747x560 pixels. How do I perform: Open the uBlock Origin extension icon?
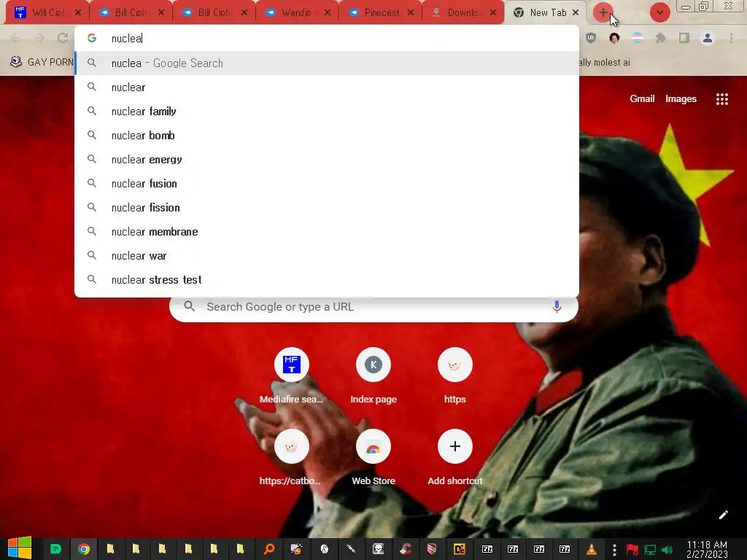click(591, 38)
